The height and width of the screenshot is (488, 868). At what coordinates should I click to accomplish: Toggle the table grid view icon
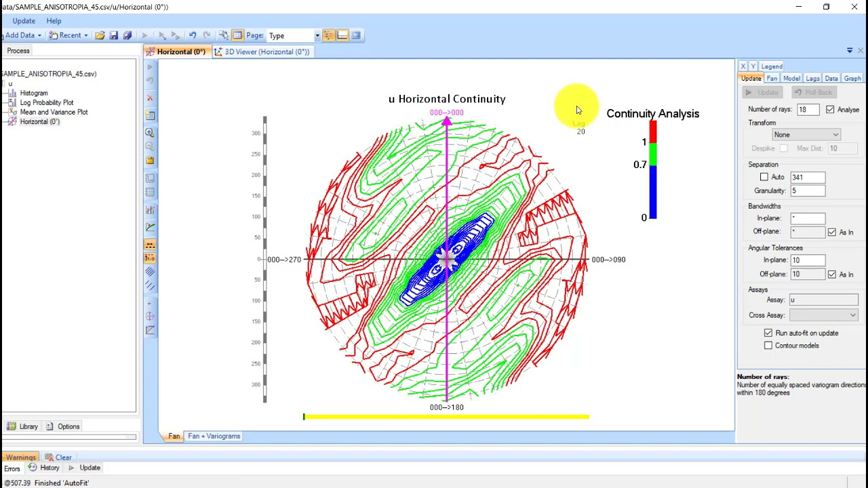[237, 35]
